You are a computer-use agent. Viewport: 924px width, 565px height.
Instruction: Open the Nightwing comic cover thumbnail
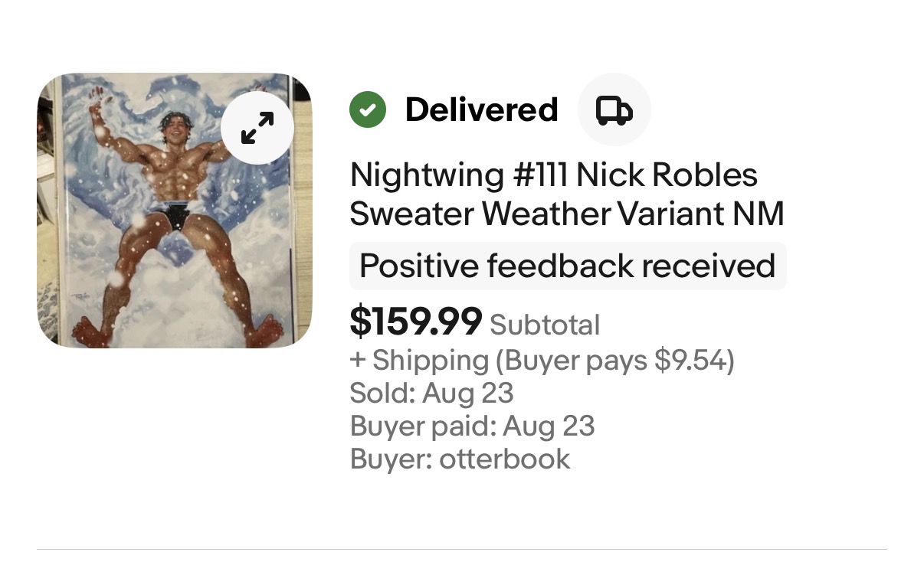(175, 211)
